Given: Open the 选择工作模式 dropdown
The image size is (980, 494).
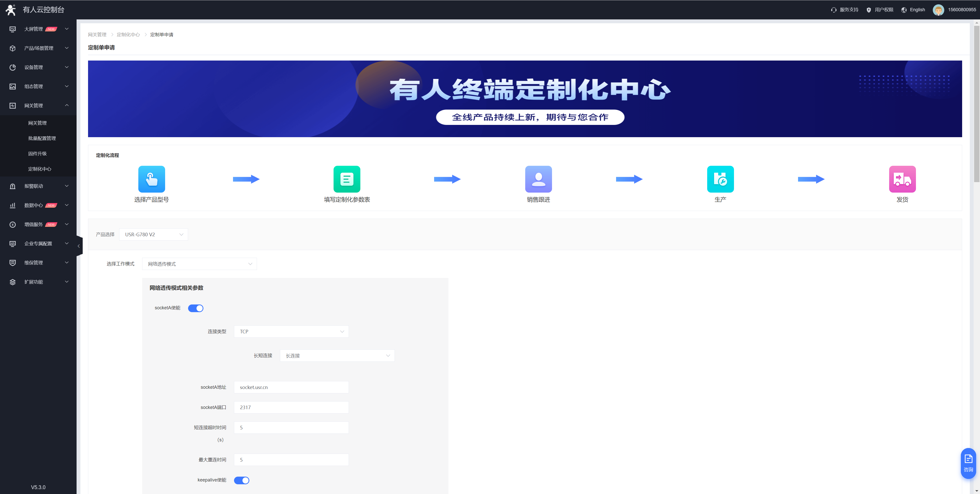Looking at the screenshot, I should (199, 264).
